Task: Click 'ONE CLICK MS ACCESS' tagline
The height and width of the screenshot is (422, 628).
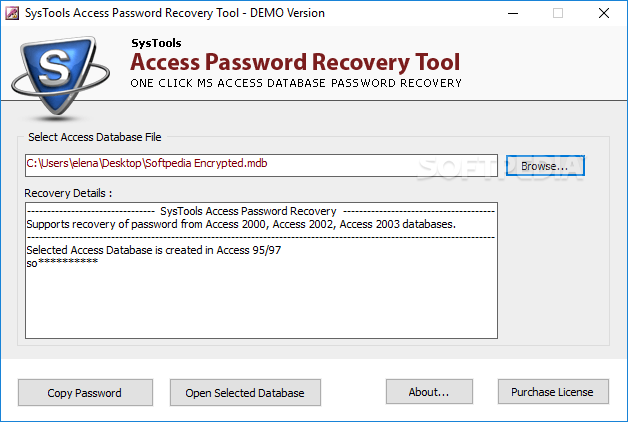Action: (x=296, y=83)
